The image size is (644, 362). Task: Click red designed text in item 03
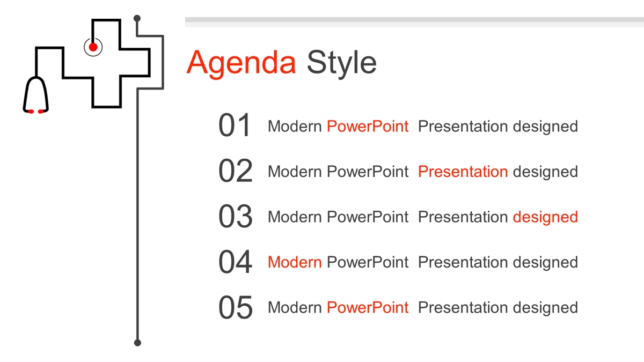point(545,217)
